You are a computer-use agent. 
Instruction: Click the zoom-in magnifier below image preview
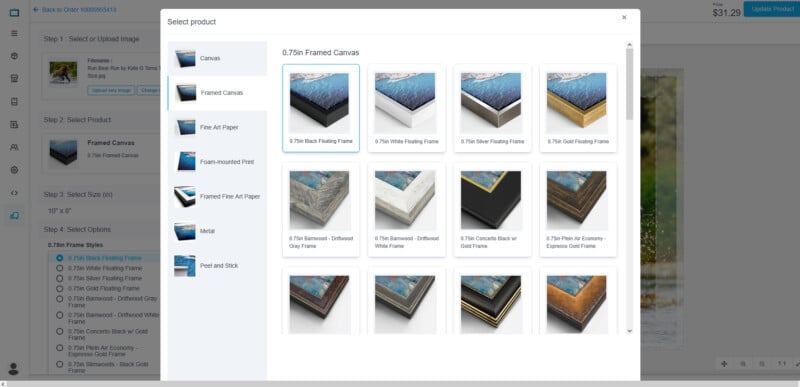[743, 364]
